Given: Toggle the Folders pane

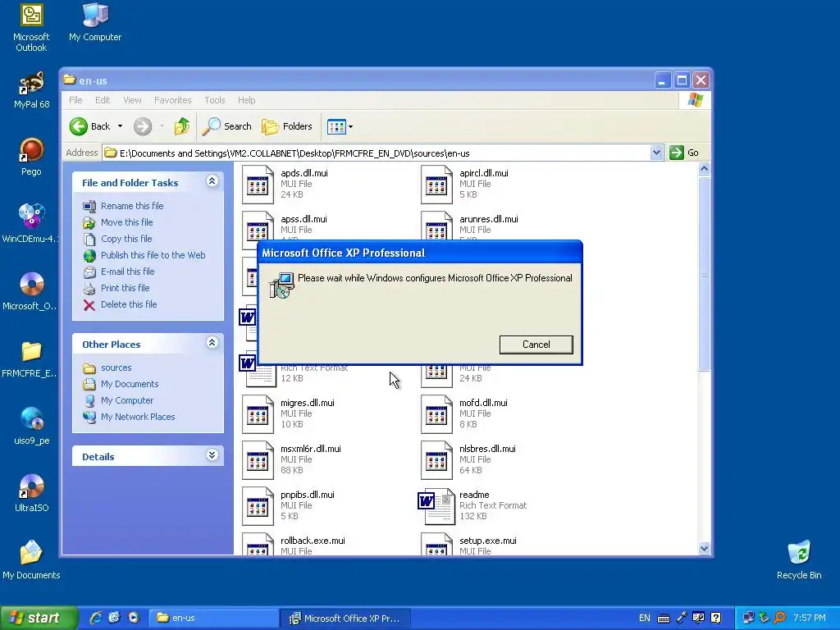Looking at the screenshot, I should [x=287, y=126].
